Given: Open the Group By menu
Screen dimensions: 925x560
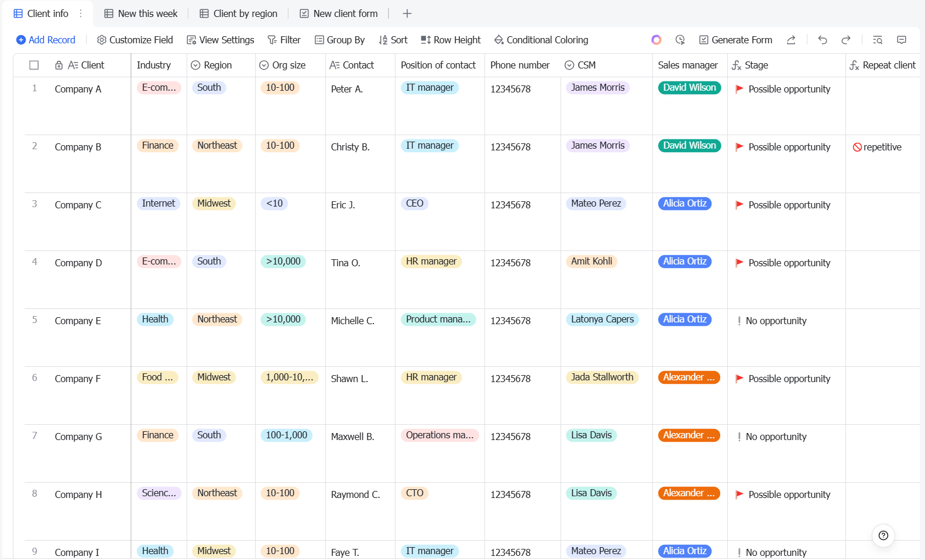Looking at the screenshot, I should coord(340,40).
